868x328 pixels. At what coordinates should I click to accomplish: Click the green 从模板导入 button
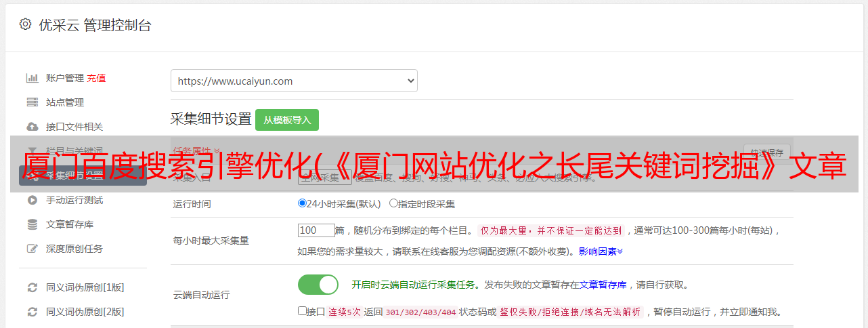(x=287, y=120)
